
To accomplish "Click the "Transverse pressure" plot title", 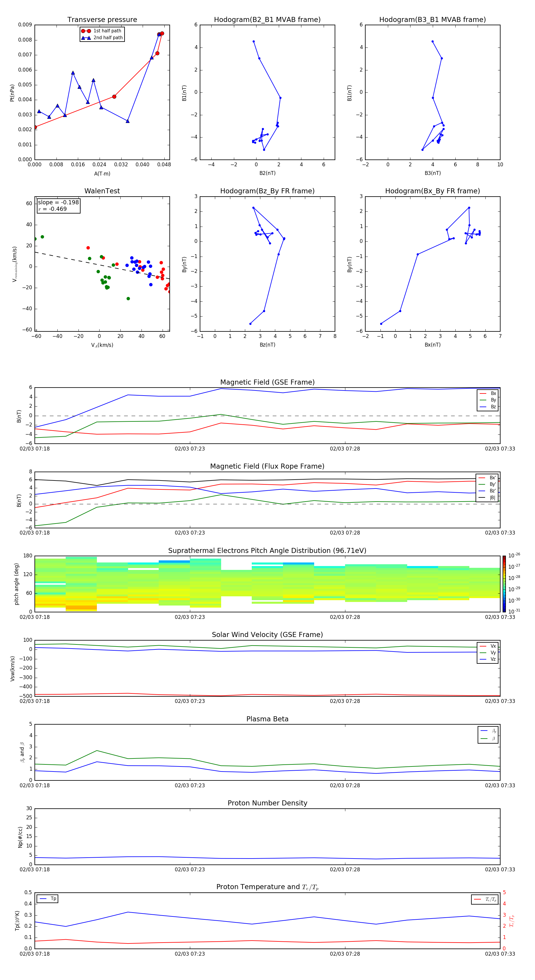I will [x=102, y=20].
